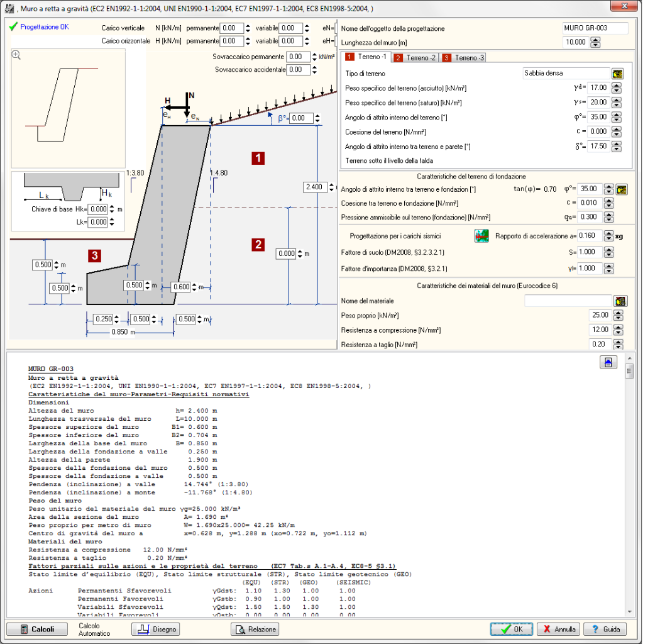Click the report scrollbar down arrow
Viewport: 660px width, 644px height.
tap(629, 611)
